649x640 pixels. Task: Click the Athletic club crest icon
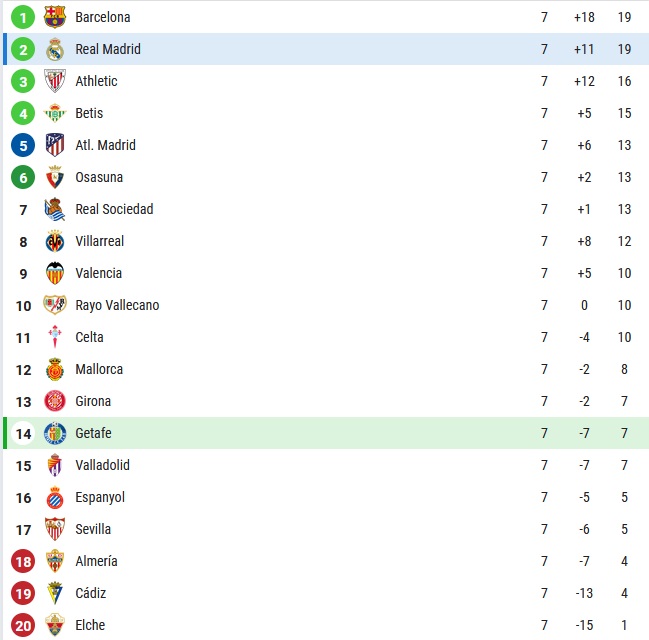[55, 81]
